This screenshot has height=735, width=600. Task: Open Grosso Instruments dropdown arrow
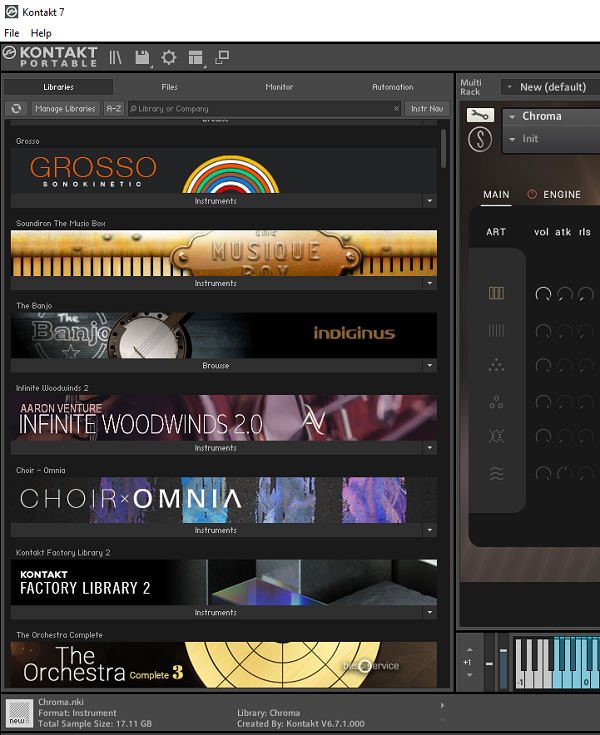[430, 201]
